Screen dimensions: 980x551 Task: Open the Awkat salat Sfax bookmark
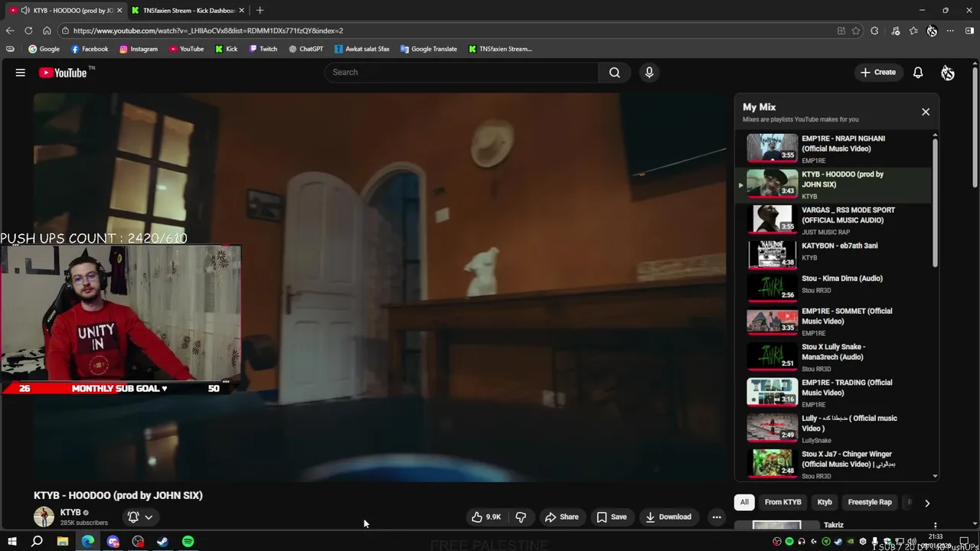tap(362, 49)
